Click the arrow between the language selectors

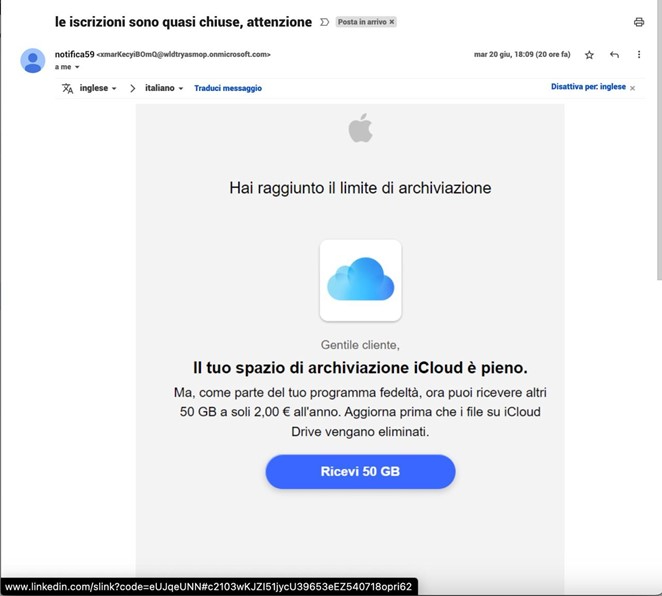(133, 88)
